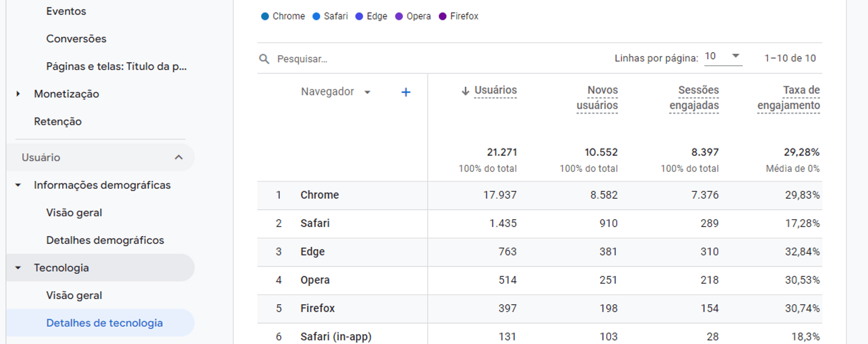Expand the Monetização menu arrow

[x=18, y=94]
